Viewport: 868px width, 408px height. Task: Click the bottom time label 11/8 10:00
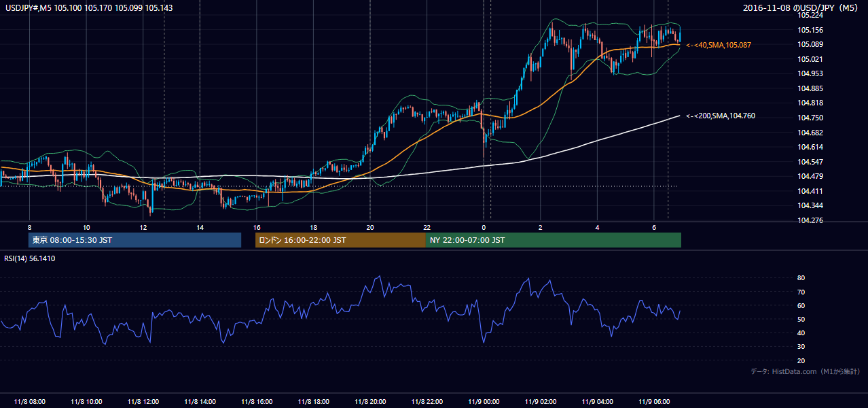(x=86, y=402)
